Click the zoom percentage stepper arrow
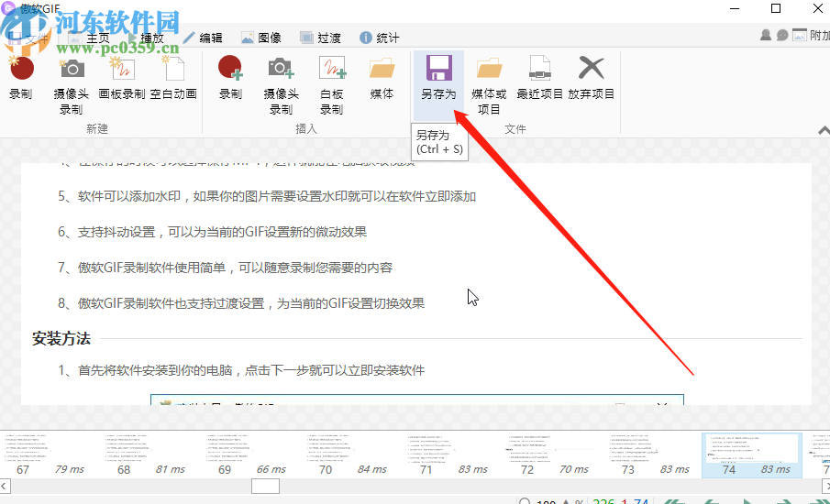Screen dimensions: 830x504 [566, 501]
